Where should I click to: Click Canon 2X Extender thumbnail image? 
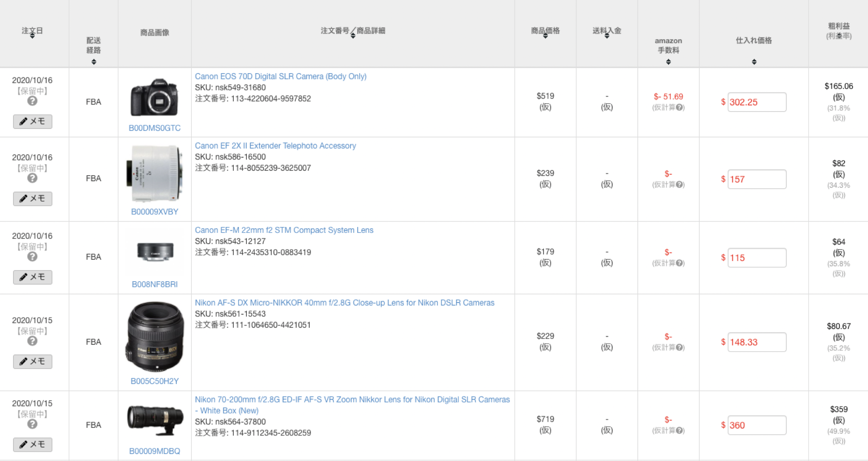(x=154, y=174)
